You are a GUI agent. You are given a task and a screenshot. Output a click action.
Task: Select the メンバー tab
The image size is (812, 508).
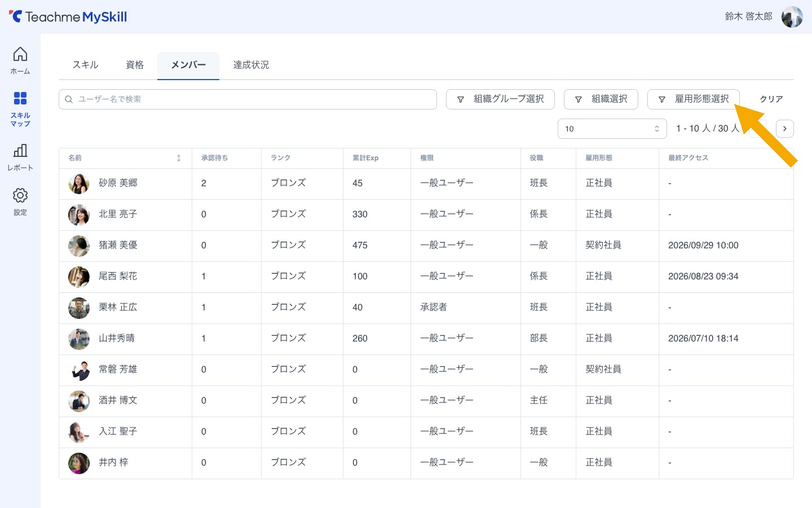[x=188, y=65]
